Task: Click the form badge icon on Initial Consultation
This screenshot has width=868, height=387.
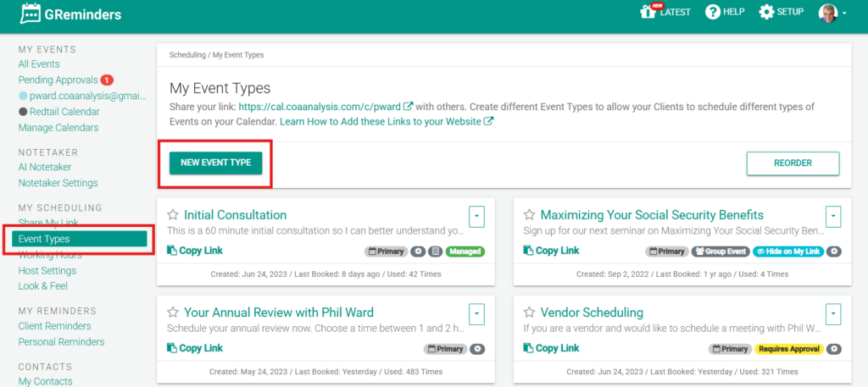Action: tap(435, 252)
